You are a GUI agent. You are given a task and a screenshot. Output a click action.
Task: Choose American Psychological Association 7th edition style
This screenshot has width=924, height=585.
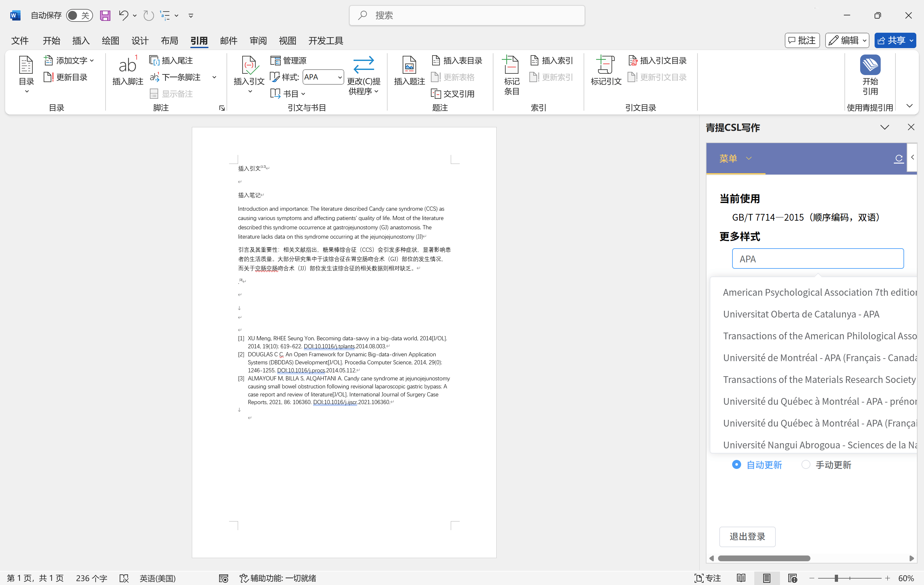[819, 292]
